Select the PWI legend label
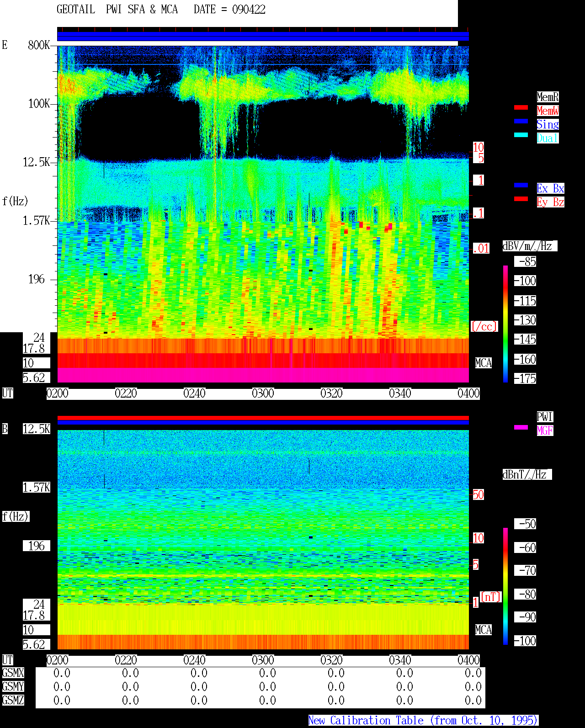 (x=545, y=417)
